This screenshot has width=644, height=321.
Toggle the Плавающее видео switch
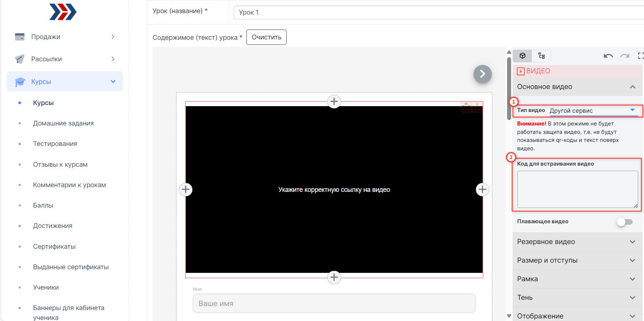[624, 222]
